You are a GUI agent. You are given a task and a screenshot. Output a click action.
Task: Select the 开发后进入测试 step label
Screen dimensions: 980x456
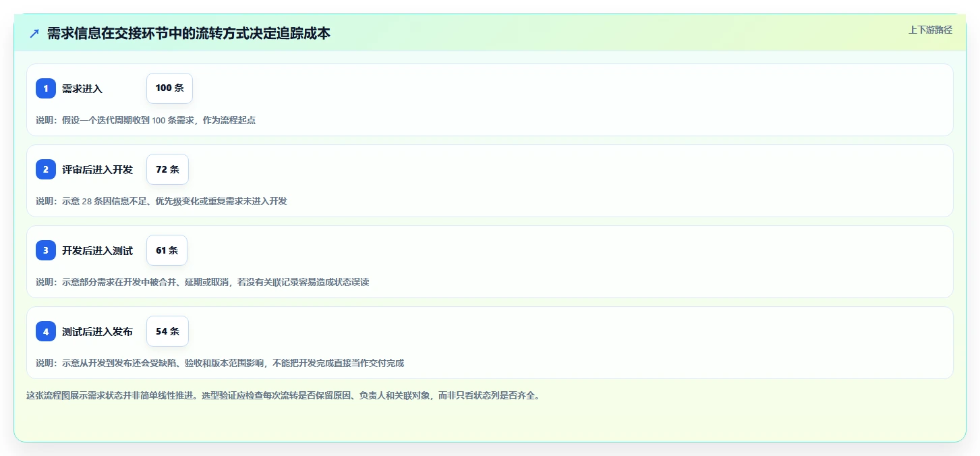97,250
